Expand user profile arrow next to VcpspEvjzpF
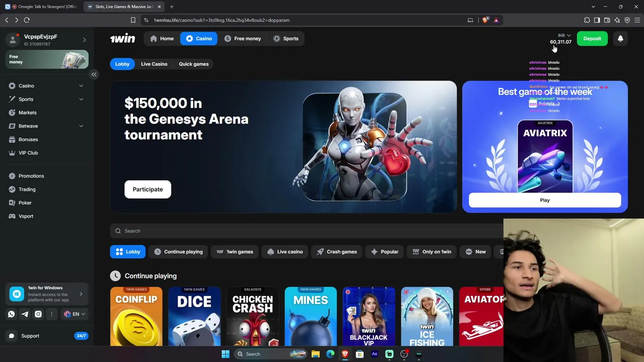 pos(84,40)
